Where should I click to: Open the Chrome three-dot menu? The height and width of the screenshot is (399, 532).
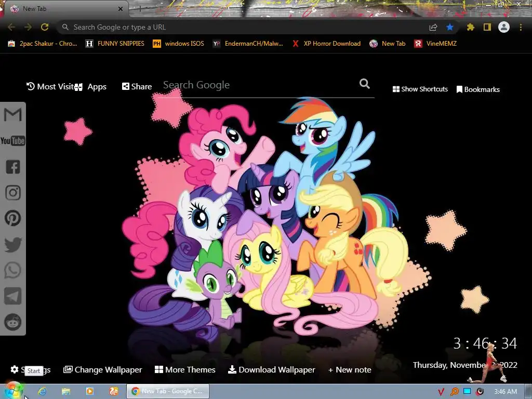point(521,27)
